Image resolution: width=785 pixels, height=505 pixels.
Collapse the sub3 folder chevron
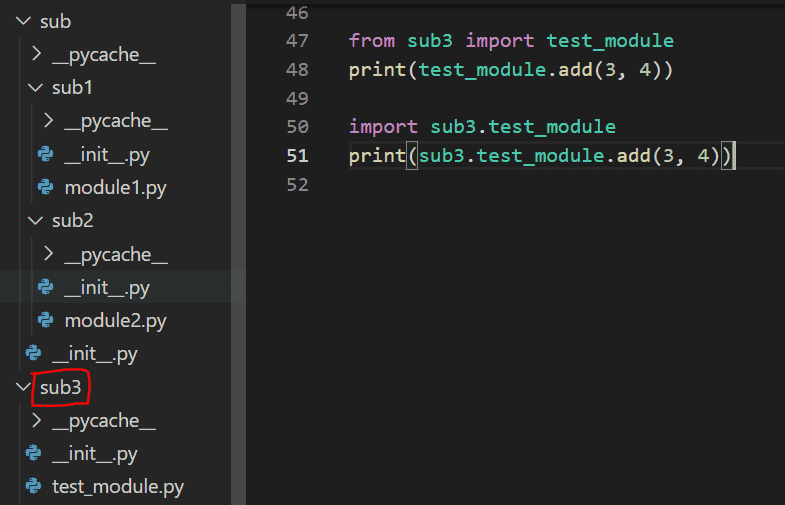tap(23, 387)
